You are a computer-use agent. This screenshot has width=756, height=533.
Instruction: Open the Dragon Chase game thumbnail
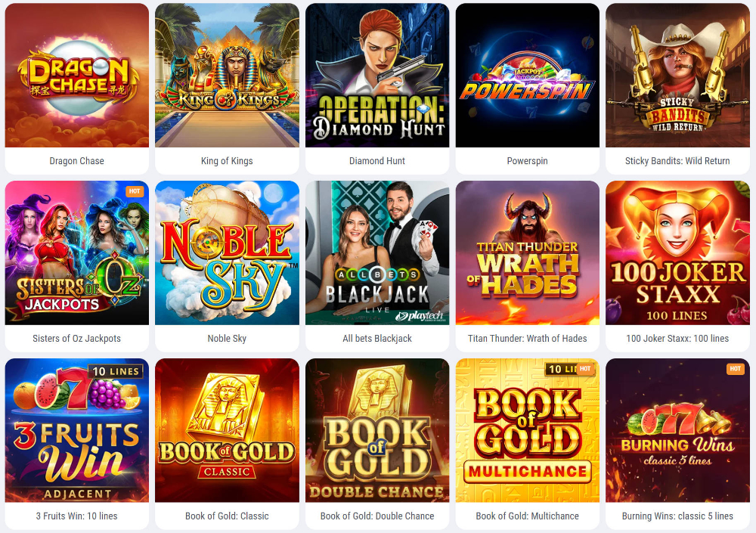coord(76,76)
